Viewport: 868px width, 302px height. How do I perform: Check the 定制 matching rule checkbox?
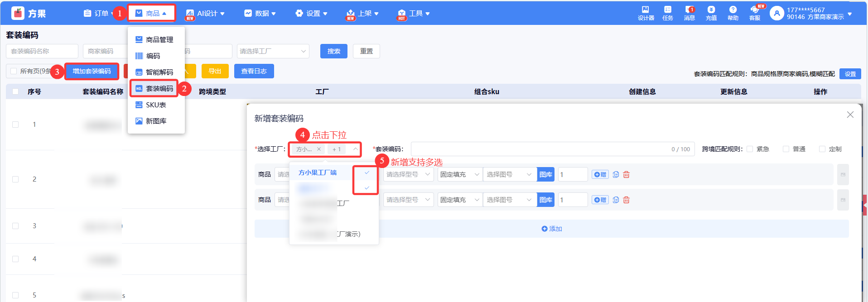coord(822,149)
